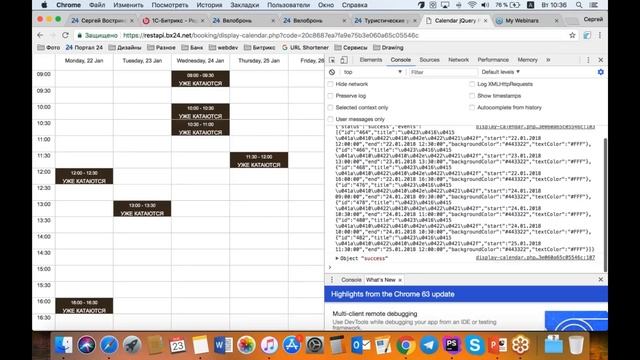
Task: Open the Сервисы bookmarks folder
Action: coord(351,48)
